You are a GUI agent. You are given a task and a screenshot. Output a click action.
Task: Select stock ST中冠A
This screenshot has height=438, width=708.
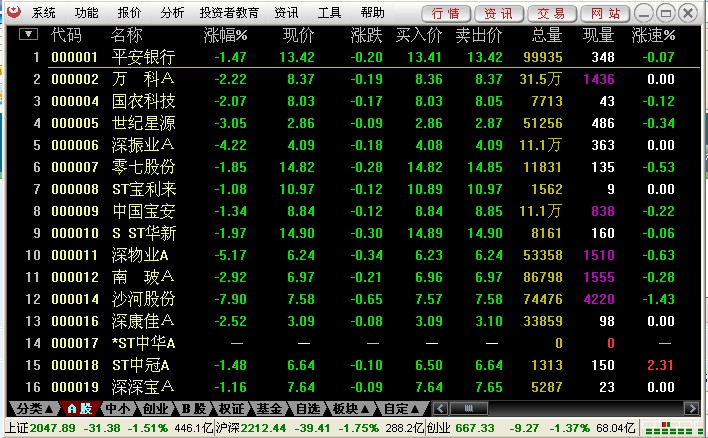pyautogui.click(x=140, y=365)
